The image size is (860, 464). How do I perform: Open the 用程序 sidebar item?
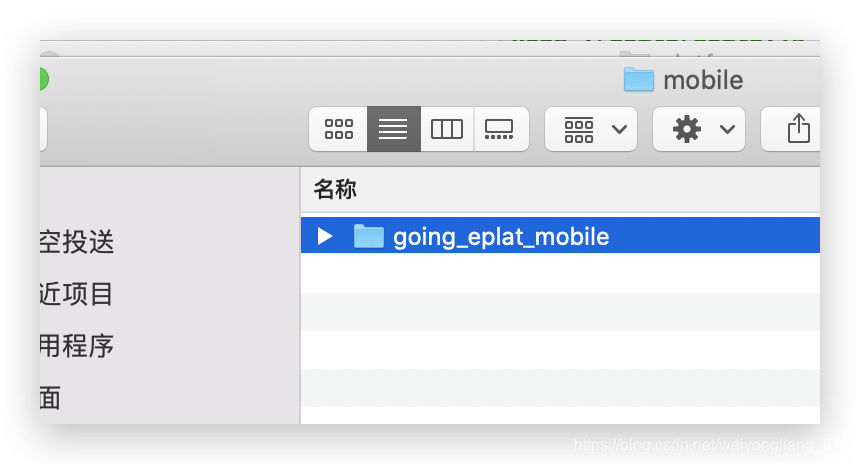click(x=77, y=346)
